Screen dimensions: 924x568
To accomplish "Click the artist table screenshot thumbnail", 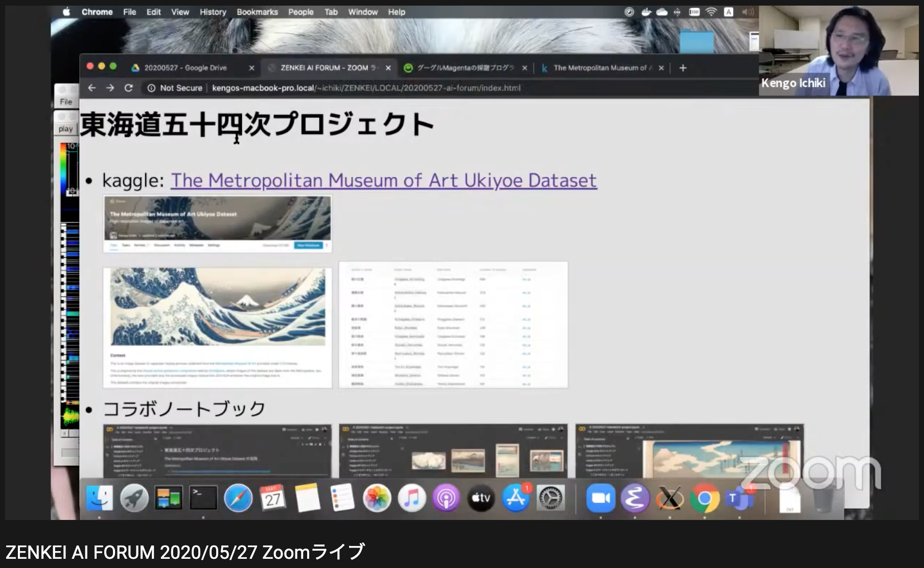I will (453, 325).
